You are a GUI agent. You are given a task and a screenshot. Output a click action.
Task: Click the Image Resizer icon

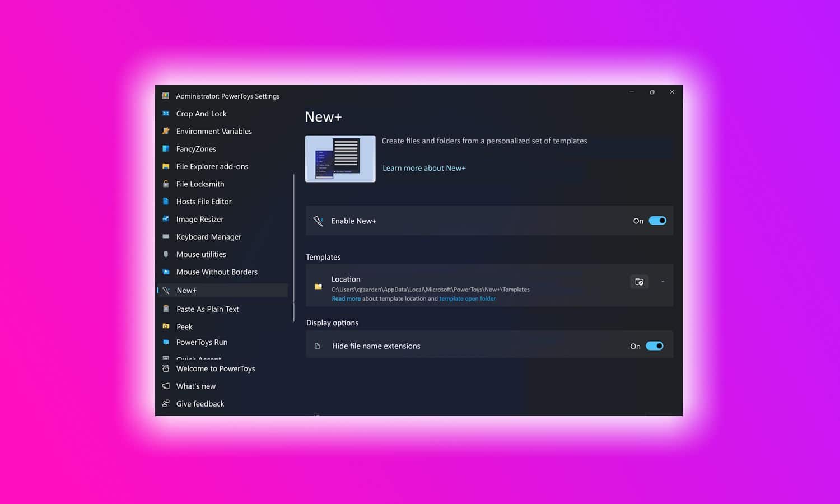tap(166, 219)
